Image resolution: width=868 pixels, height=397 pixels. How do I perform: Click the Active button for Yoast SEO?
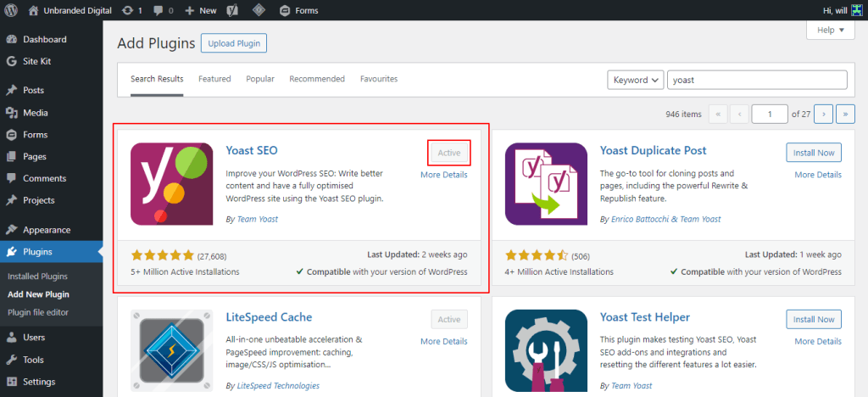point(449,153)
